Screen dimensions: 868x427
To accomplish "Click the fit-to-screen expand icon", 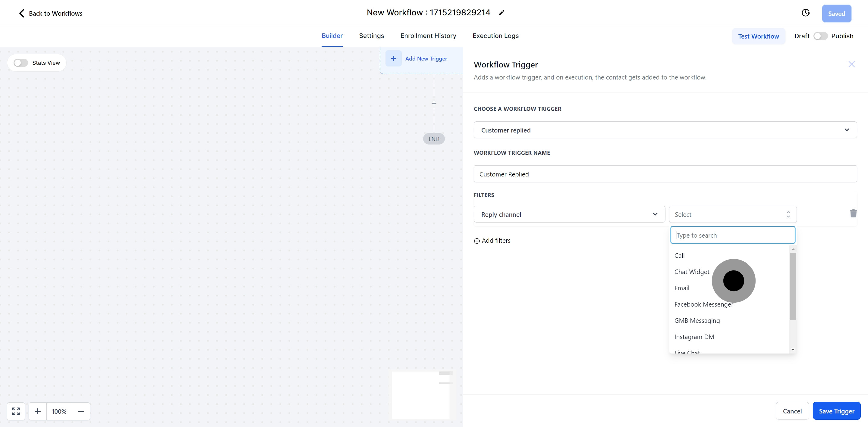I will (16, 411).
